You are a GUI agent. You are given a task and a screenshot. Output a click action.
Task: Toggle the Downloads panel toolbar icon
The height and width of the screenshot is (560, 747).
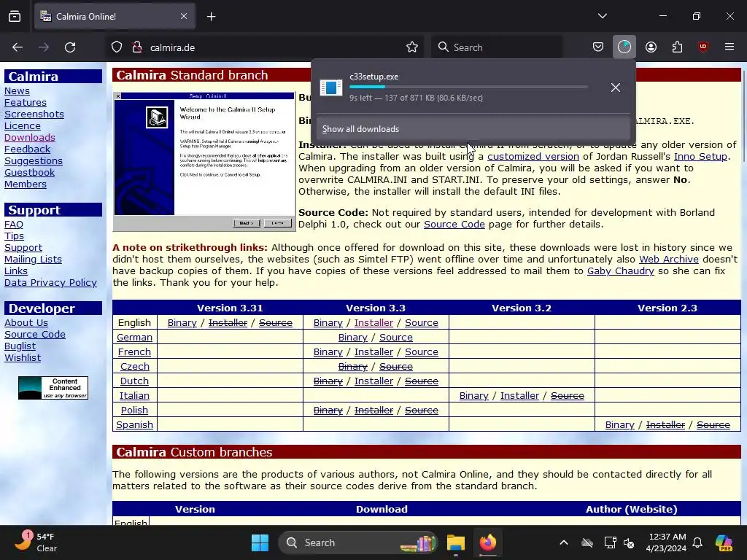[x=624, y=47]
